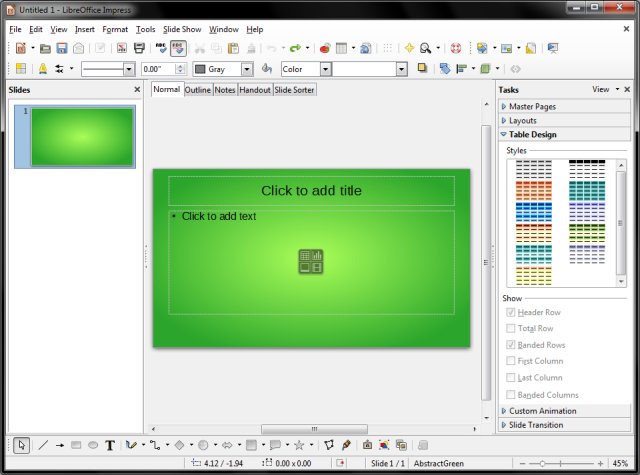Image resolution: width=640 pixels, height=475 pixels.
Task: Click the 'Click to add title' placeholder
Action: 311,191
